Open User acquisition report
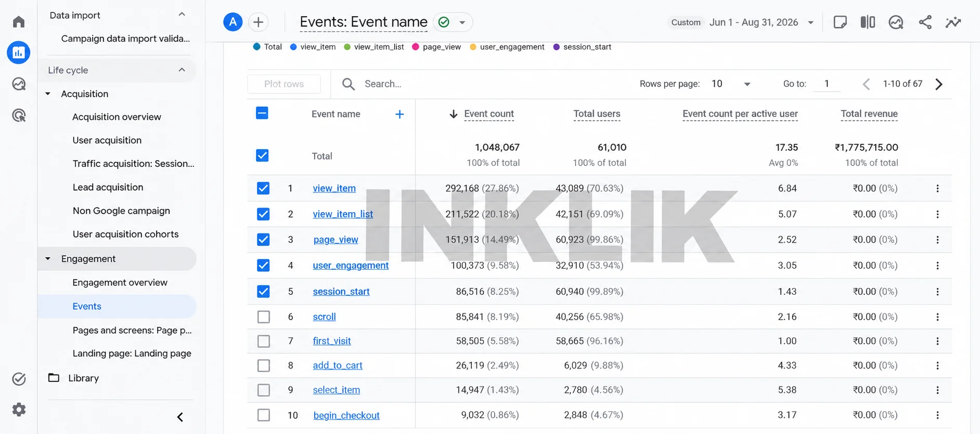 (x=107, y=140)
